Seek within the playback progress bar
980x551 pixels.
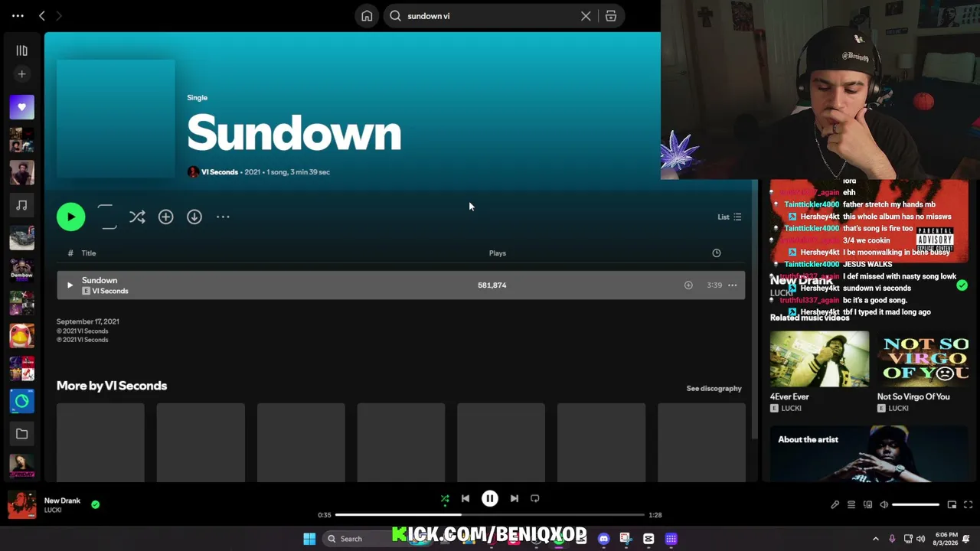pos(490,515)
